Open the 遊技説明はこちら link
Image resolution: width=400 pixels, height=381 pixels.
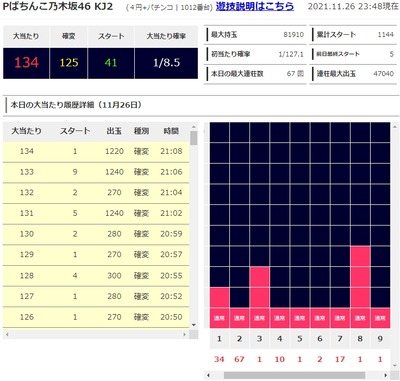255,6
